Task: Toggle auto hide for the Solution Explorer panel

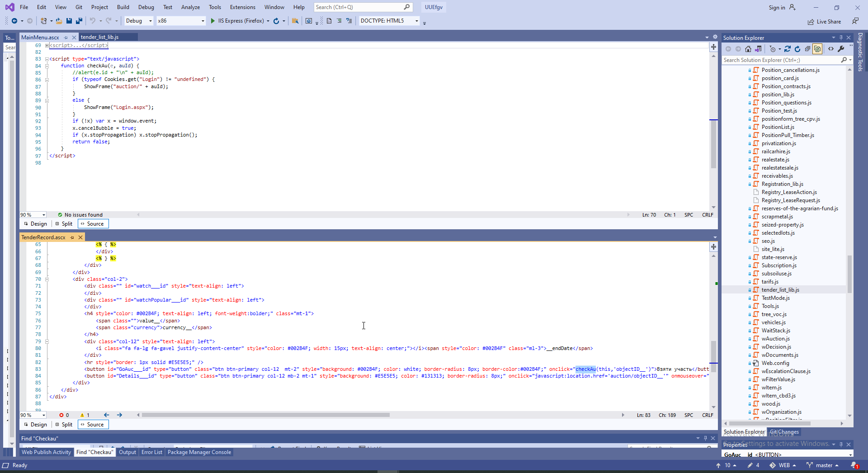Action: [841, 38]
